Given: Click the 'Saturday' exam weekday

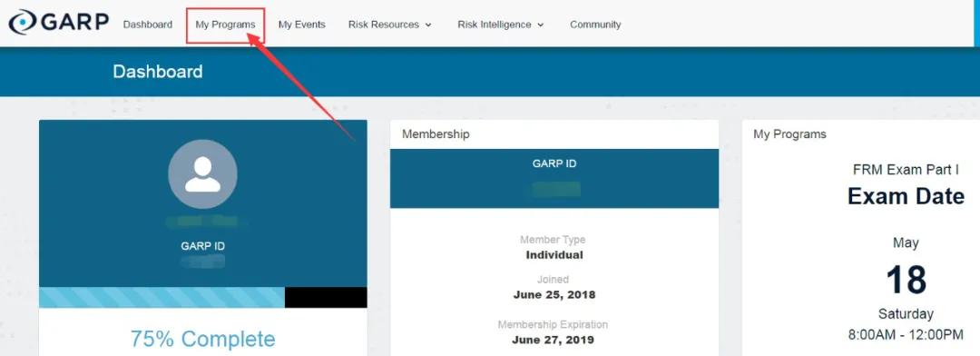Looking at the screenshot, I should click(906, 313).
